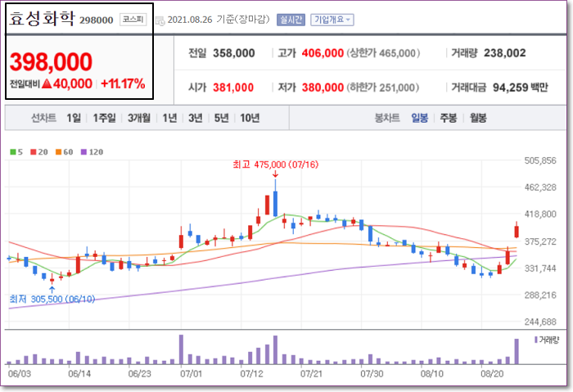573x392 pixels.
Task: Click the 실시간 real-time button
Action: click(291, 20)
